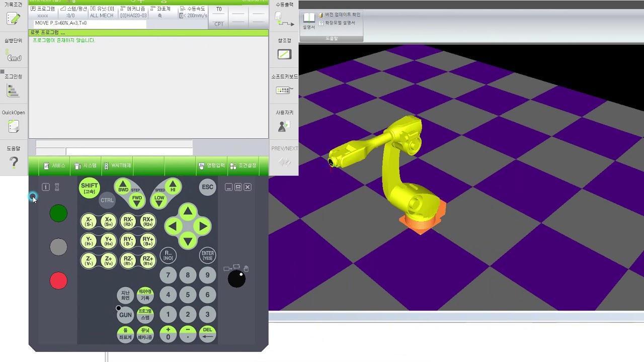This screenshot has width=644, height=362.
Task: Click the up arrow on pendant
Action: [x=188, y=212]
